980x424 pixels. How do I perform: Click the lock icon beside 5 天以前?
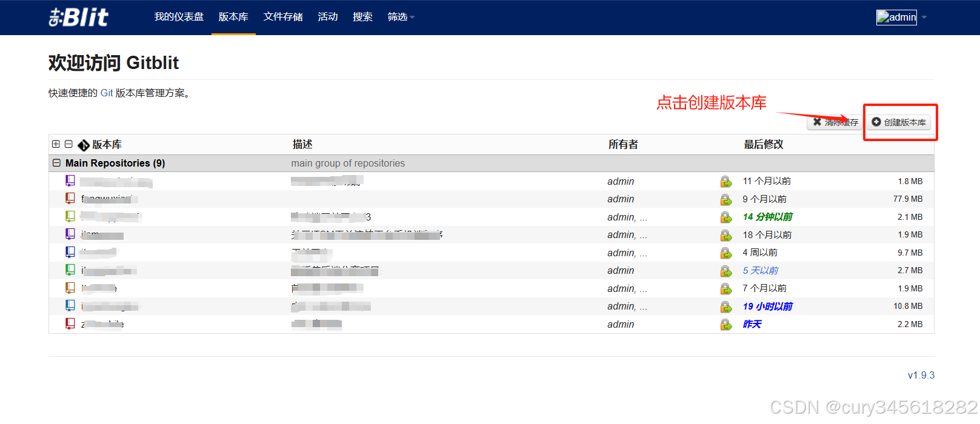click(725, 271)
